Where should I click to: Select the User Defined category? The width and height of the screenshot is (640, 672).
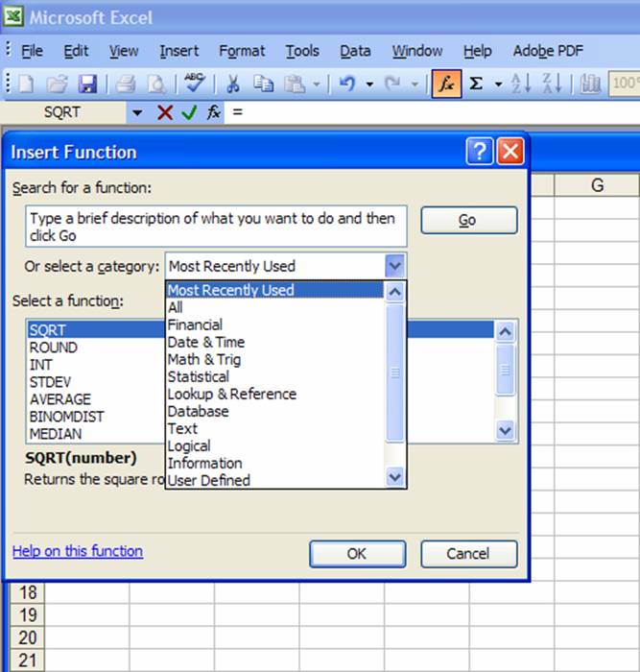(x=275, y=480)
